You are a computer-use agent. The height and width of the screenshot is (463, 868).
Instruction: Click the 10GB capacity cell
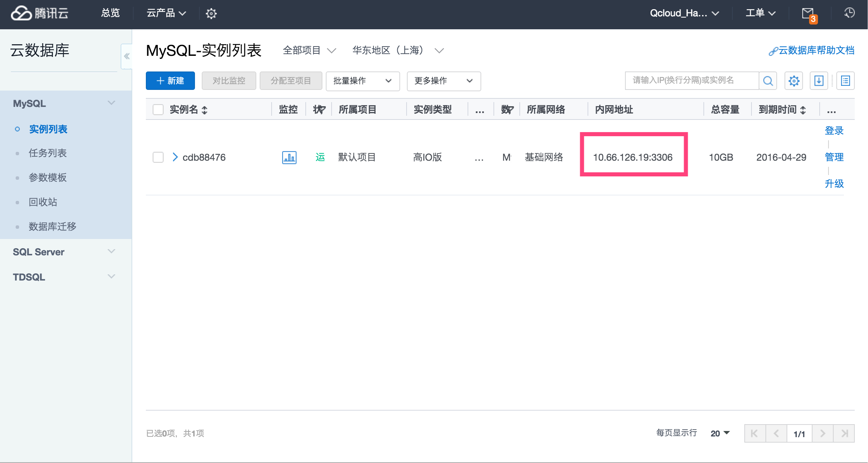coord(721,157)
